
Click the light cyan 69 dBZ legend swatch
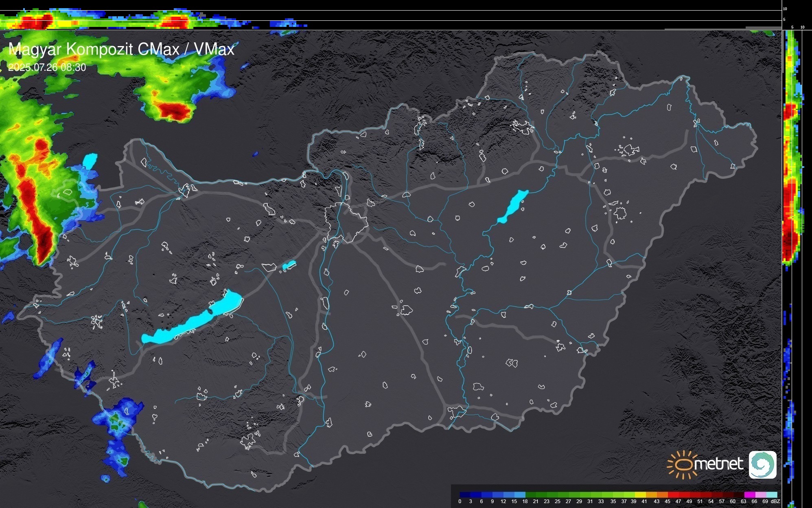772,495
